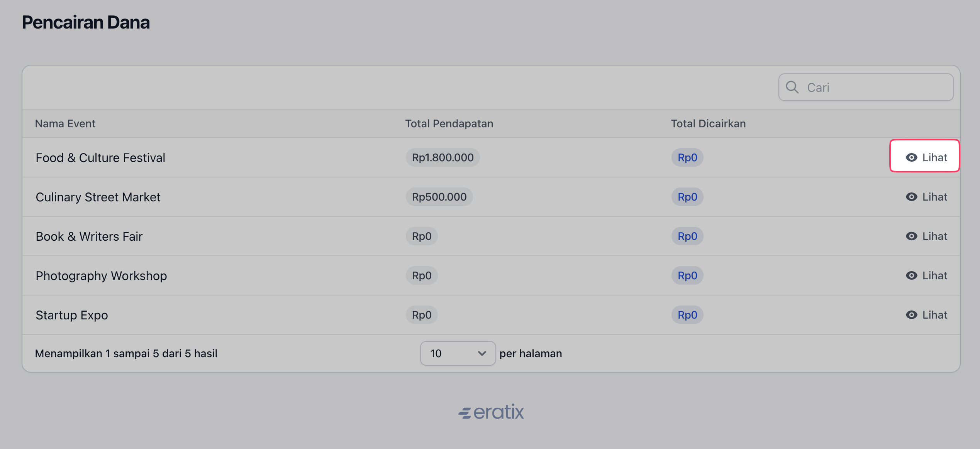This screenshot has height=449, width=980.
Task: Click the magnifier search icon
Action: pyautogui.click(x=792, y=87)
